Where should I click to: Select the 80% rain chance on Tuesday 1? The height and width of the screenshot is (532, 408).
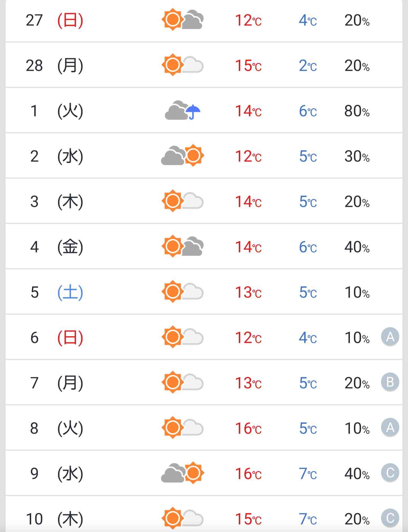click(357, 111)
